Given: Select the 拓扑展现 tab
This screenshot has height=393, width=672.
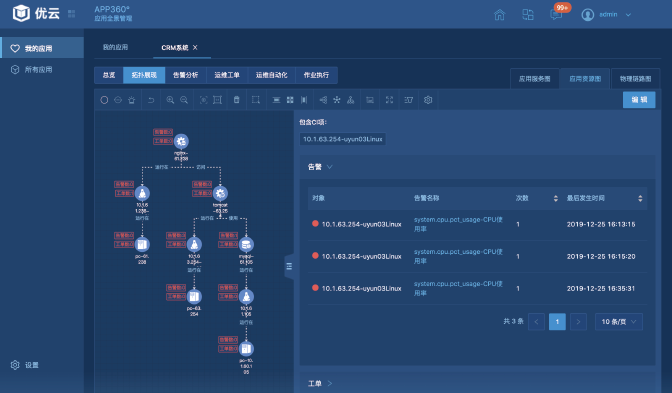Looking at the screenshot, I should [x=144, y=75].
